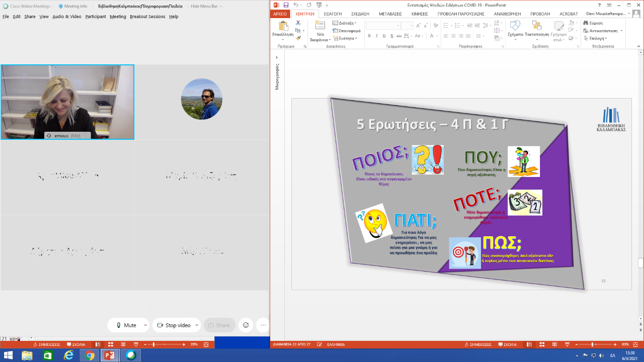Open Webex more options (three dots)
Viewport: 644px width, 362px height.
click(x=262, y=325)
